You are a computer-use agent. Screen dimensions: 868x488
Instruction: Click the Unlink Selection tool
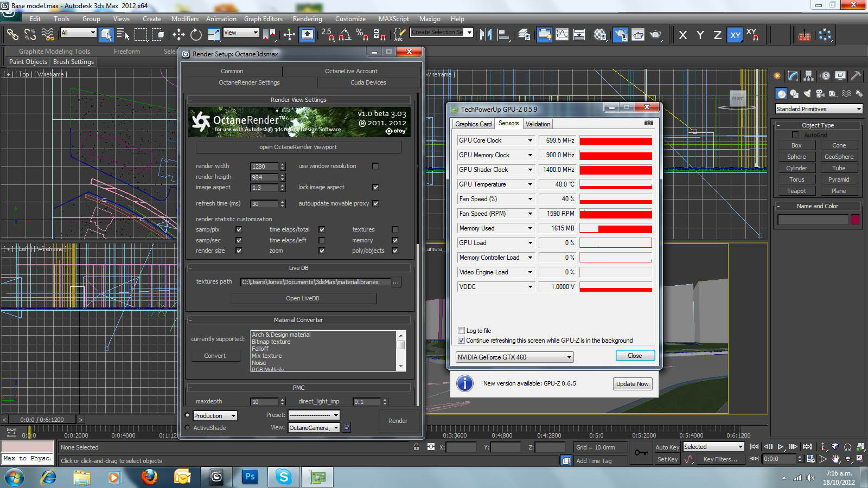[30, 35]
